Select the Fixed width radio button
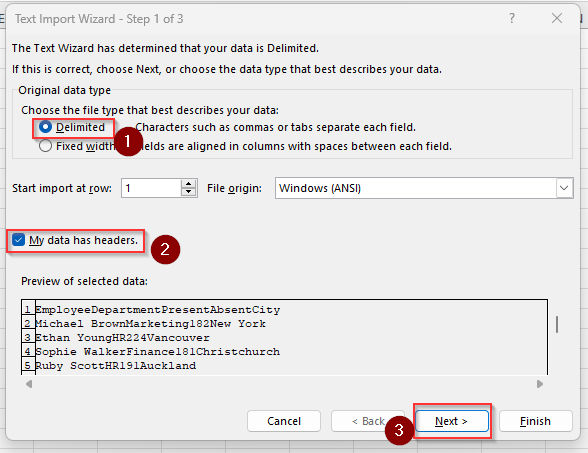 [45, 146]
